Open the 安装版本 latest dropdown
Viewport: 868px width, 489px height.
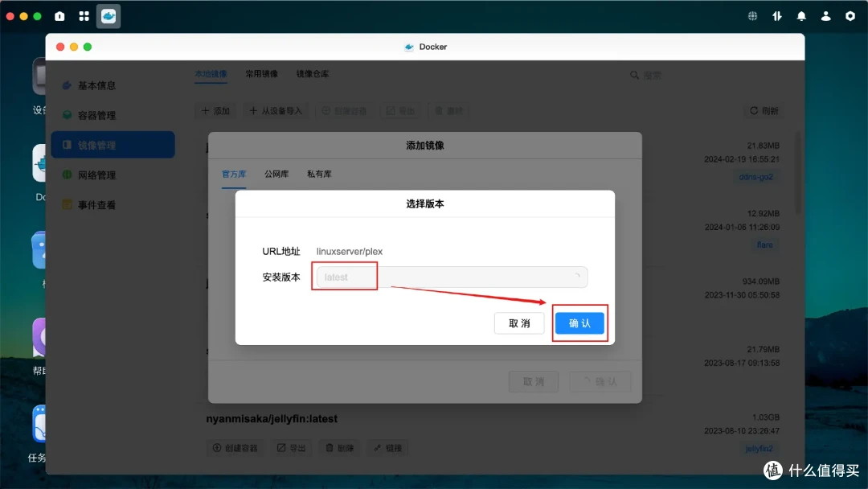click(x=451, y=277)
